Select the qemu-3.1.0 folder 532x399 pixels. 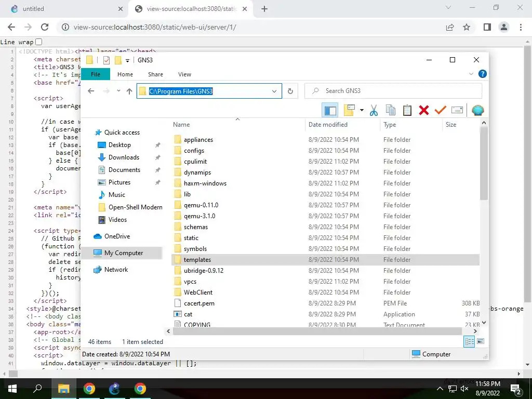(199, 216)
